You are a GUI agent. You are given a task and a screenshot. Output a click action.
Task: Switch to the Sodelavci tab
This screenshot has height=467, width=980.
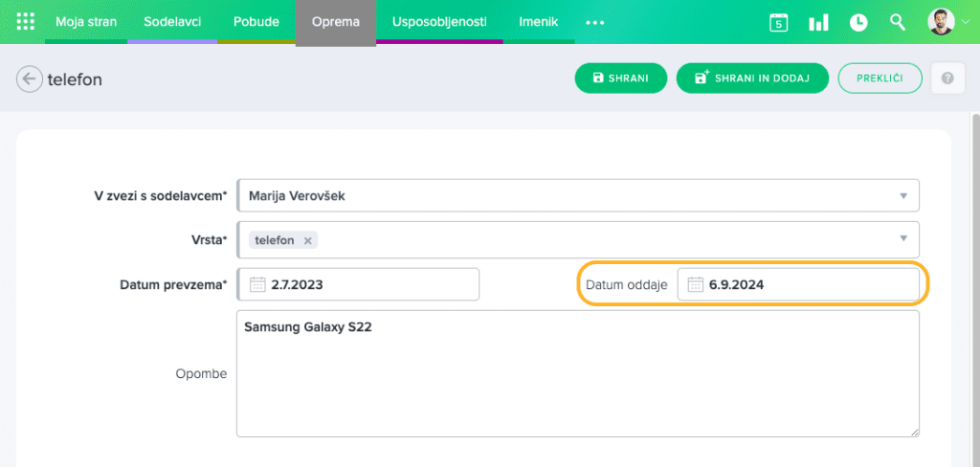click(172, 21)
